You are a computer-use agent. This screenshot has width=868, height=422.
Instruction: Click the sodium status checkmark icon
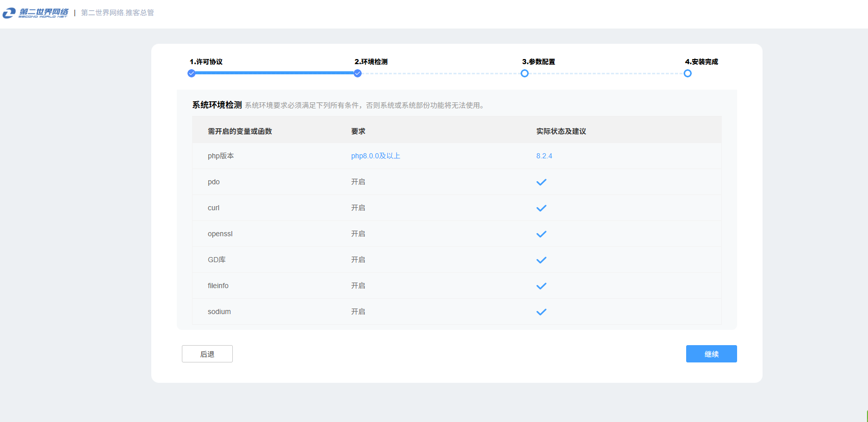pos(541,312)
